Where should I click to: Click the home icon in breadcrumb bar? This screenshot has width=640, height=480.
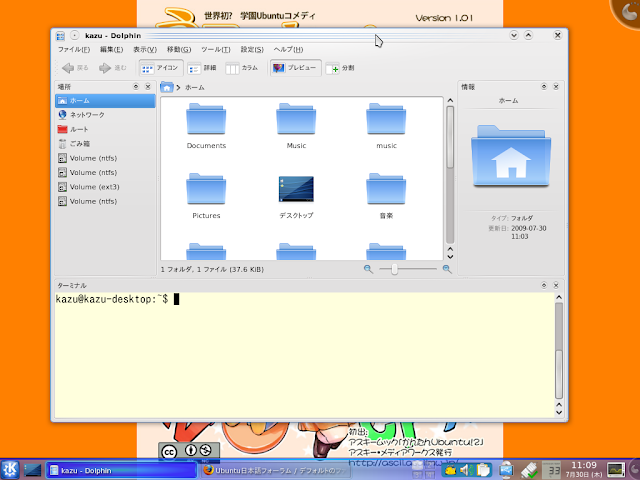(167, 87)
